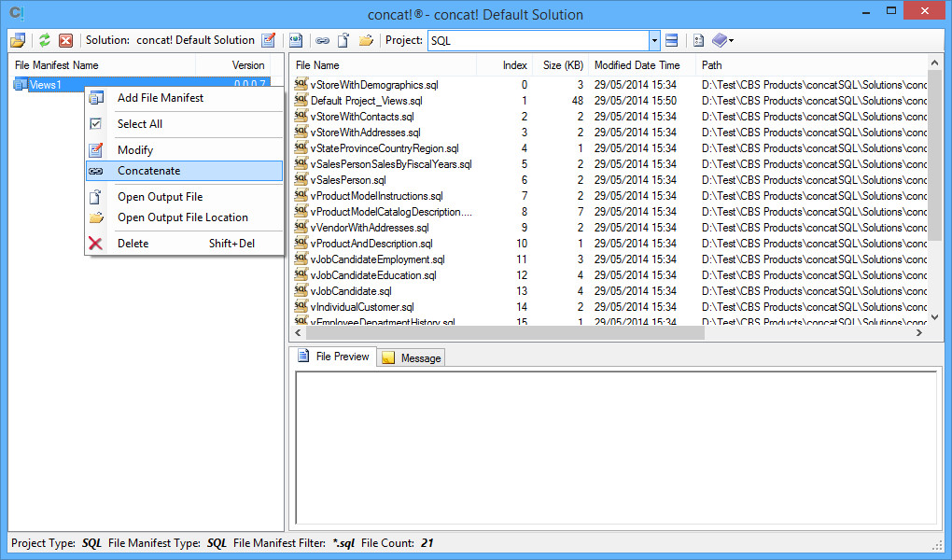The height and width of the screenshot is (560, 952).
Task: Select the vSalesPersonSalesByFiscalYears.sql file
Action: (x=391, y=164)
